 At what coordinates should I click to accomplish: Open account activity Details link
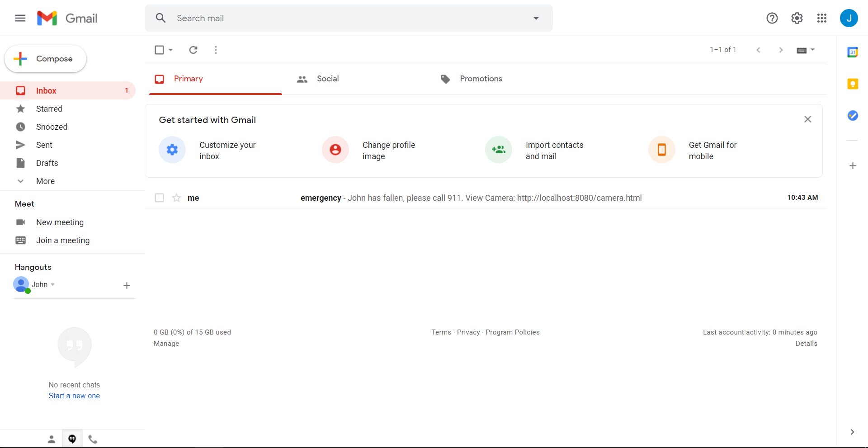coord(807,344)
